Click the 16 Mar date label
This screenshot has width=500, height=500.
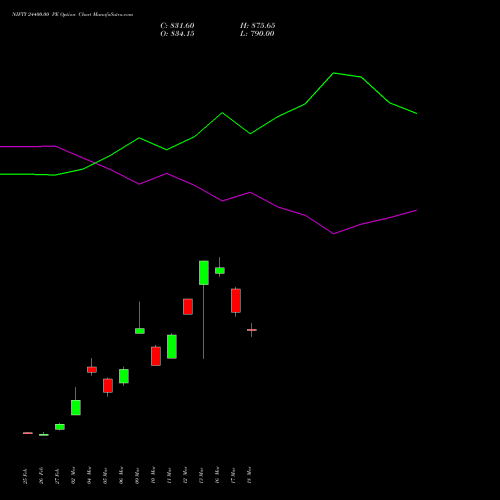[x=218, y=475]
